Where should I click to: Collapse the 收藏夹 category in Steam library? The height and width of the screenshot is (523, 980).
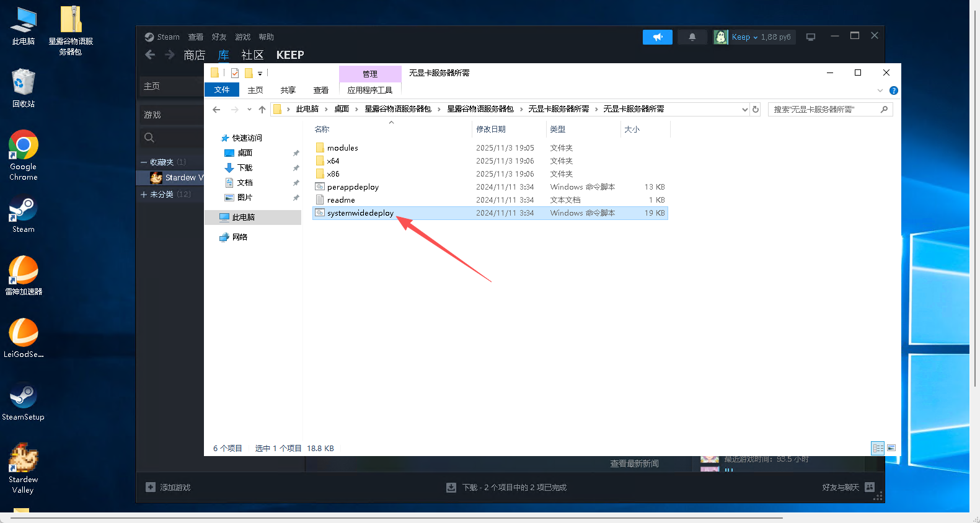(144, 162)
